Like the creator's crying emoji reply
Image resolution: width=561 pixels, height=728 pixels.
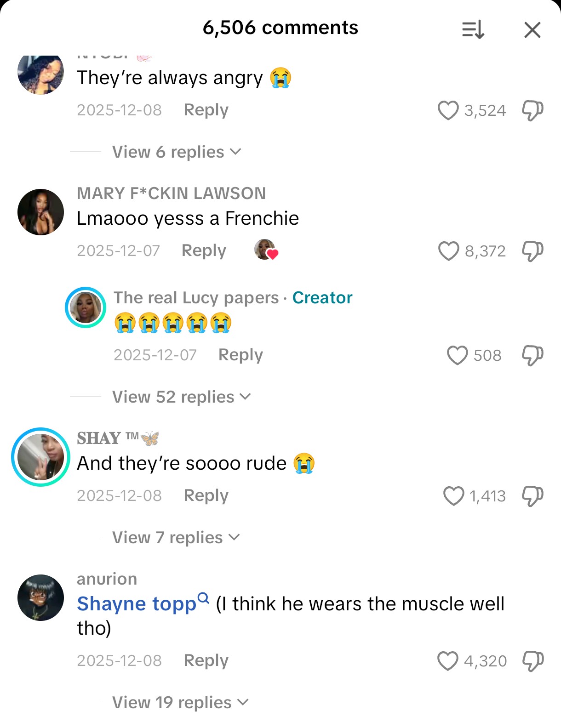[x=457, y=355]
